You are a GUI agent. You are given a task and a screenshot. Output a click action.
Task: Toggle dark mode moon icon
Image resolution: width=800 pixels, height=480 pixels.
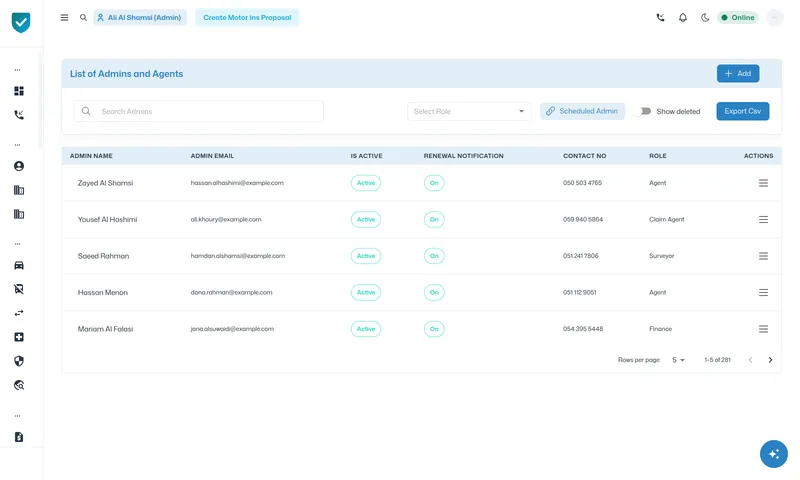click(705, 17)
